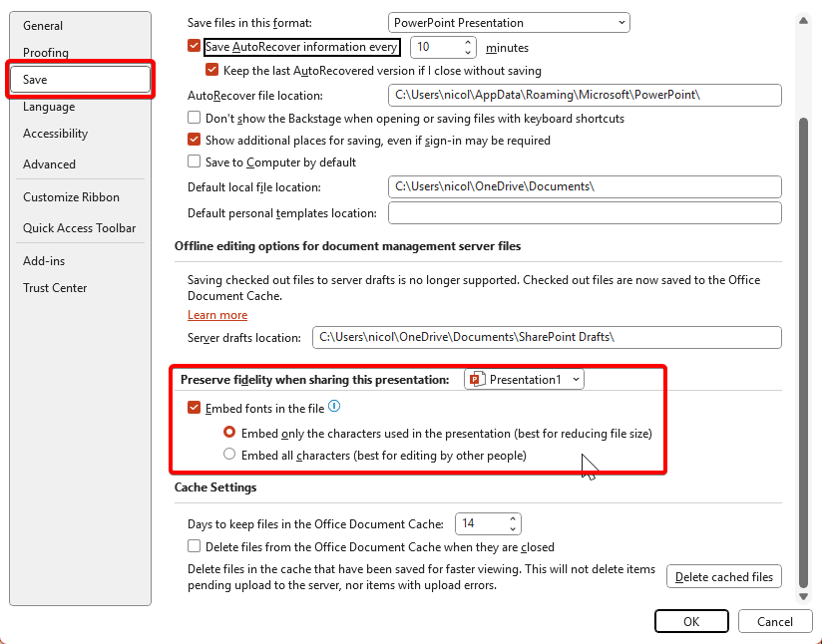Click the Cancel button
Viewport: 822px width, 644px height.
(x=775, y=621)
